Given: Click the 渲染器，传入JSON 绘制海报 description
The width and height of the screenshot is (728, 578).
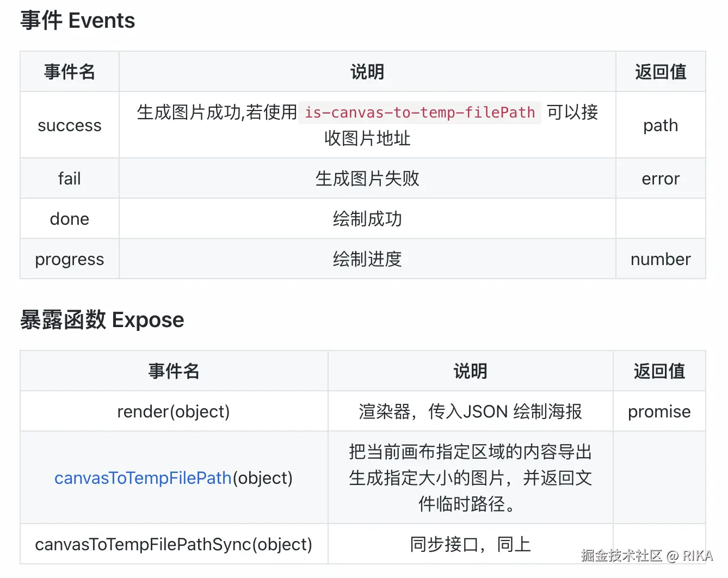Looking at the screenshot, I should 470,411.
